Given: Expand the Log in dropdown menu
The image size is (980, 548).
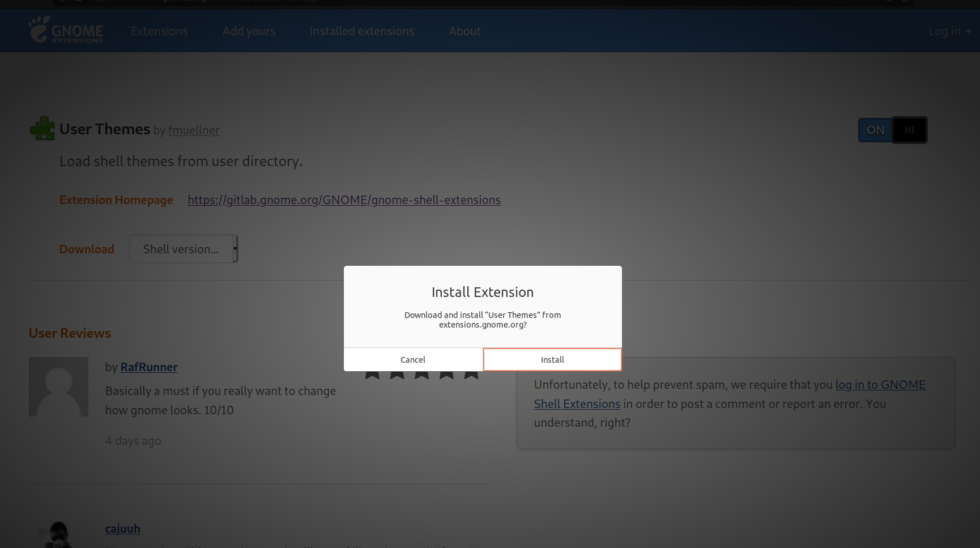Looking at the screenshot, I should [949, 31].
